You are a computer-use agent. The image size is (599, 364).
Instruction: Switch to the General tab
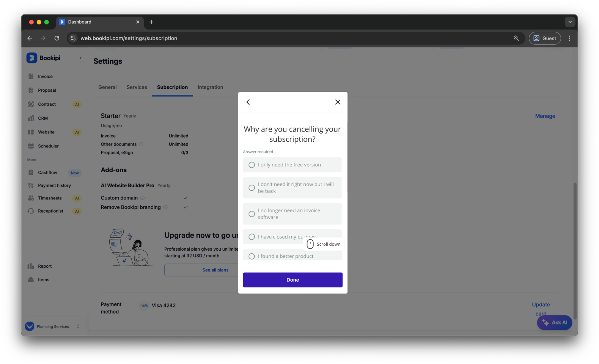coord(107,87)
